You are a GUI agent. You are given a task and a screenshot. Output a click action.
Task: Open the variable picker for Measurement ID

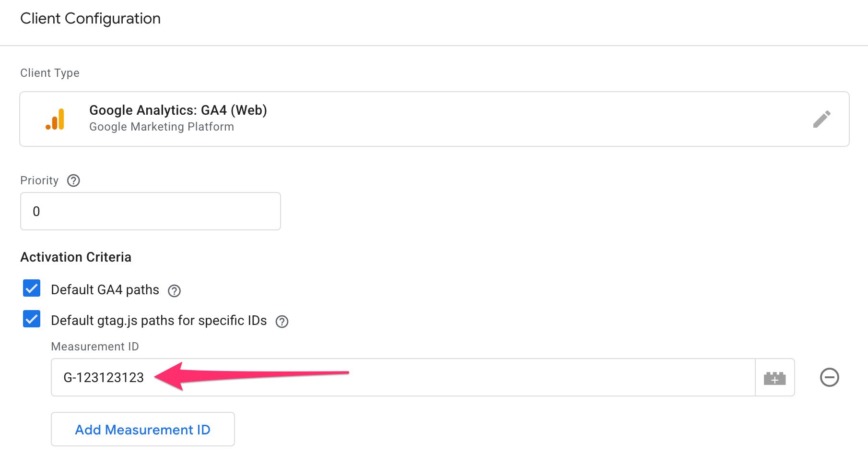(x=774, y=378)
